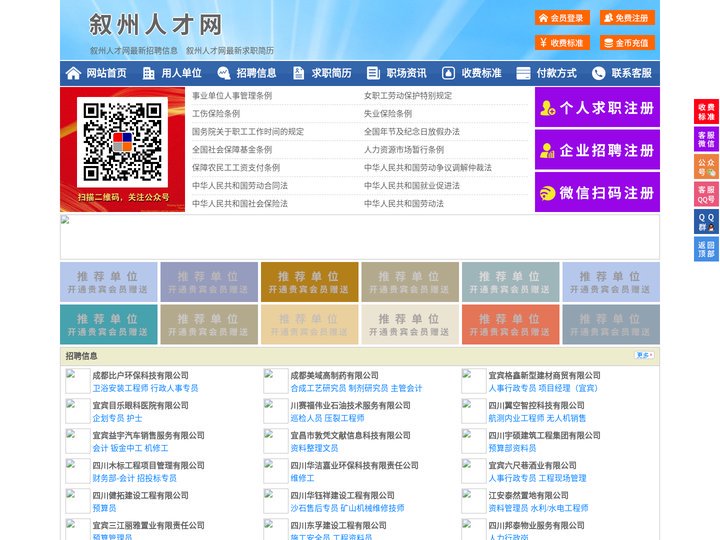Open 人力资源市场暂行条例 link

click(404, 149)
